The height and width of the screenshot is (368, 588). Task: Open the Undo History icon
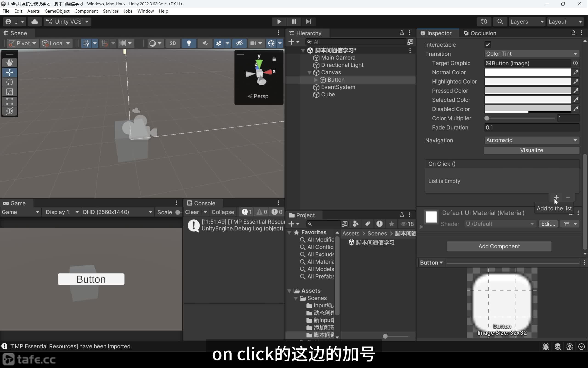(x=484, y=22)
